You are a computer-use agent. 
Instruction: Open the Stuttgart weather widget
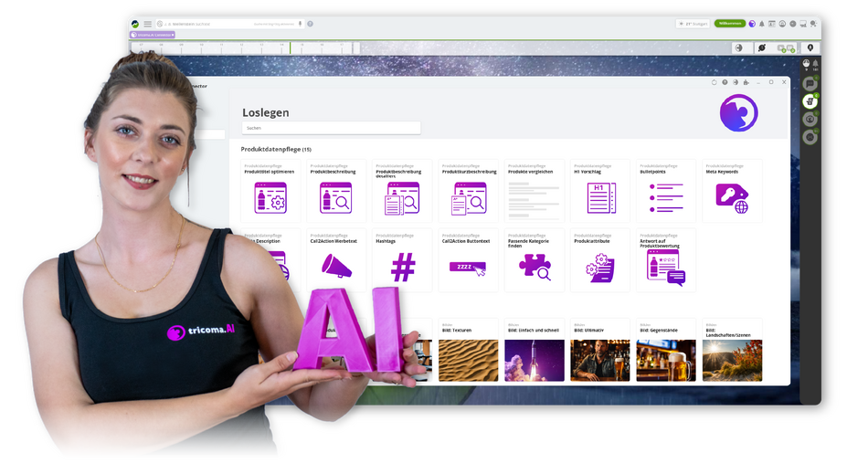693,24
